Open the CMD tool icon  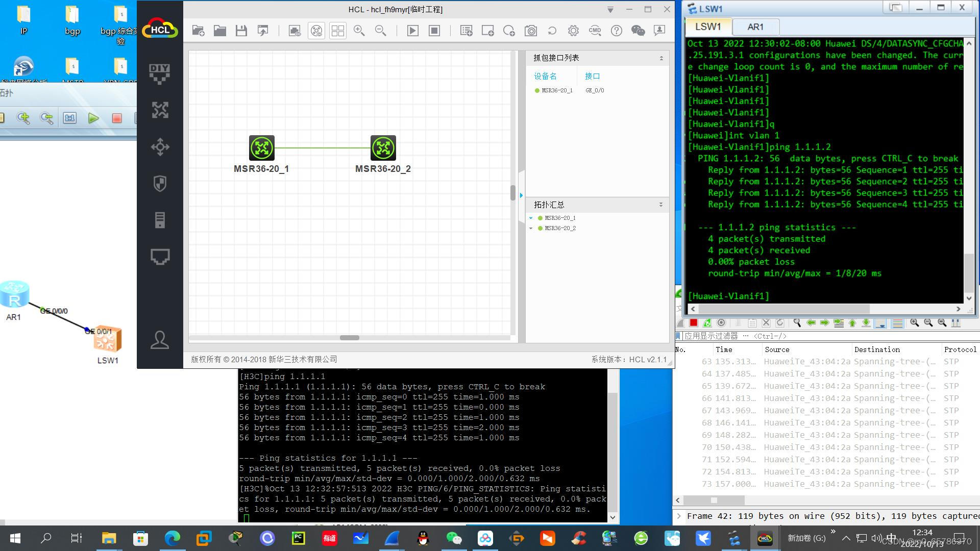[x=595, y=31]
